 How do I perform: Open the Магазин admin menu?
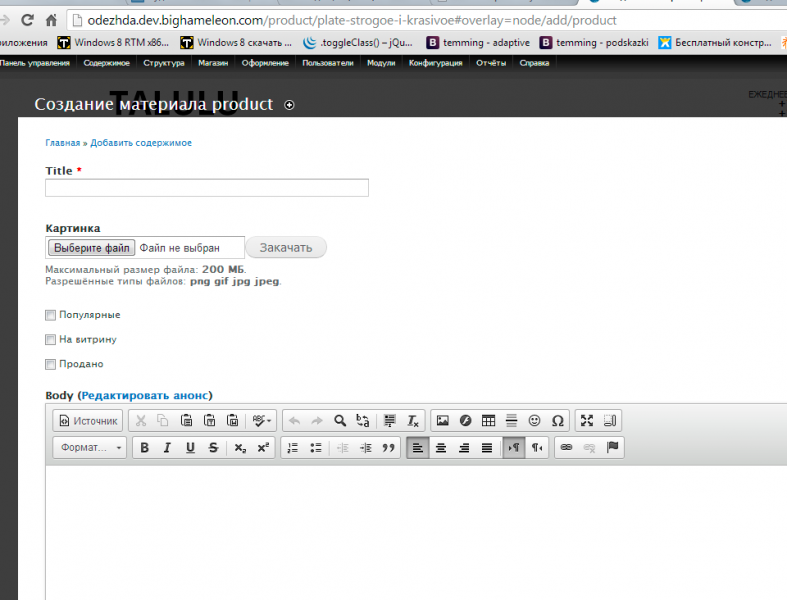pos(213,63)
